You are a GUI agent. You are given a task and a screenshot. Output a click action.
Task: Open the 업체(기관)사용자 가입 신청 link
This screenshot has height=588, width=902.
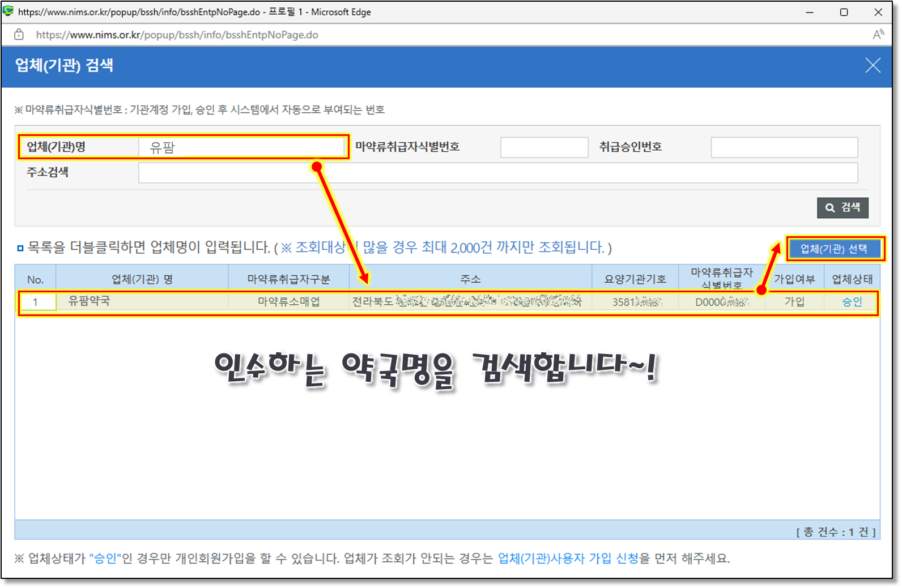point(568,559)
